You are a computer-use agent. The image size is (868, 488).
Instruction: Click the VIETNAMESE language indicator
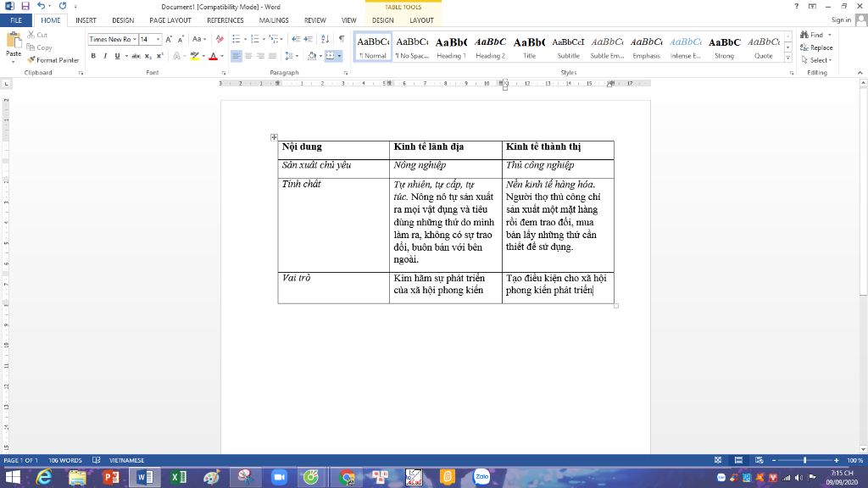pos(127,460)
